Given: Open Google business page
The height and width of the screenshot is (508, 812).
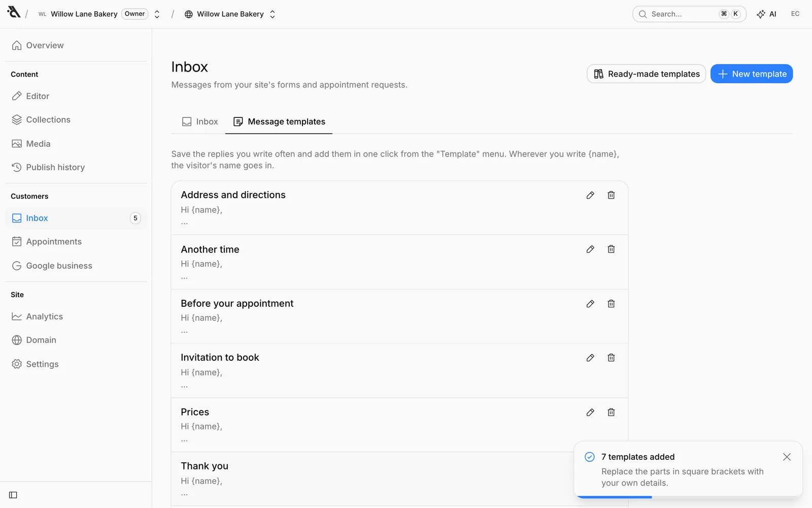Looking at the screenshot, I should tap(76, 266).
